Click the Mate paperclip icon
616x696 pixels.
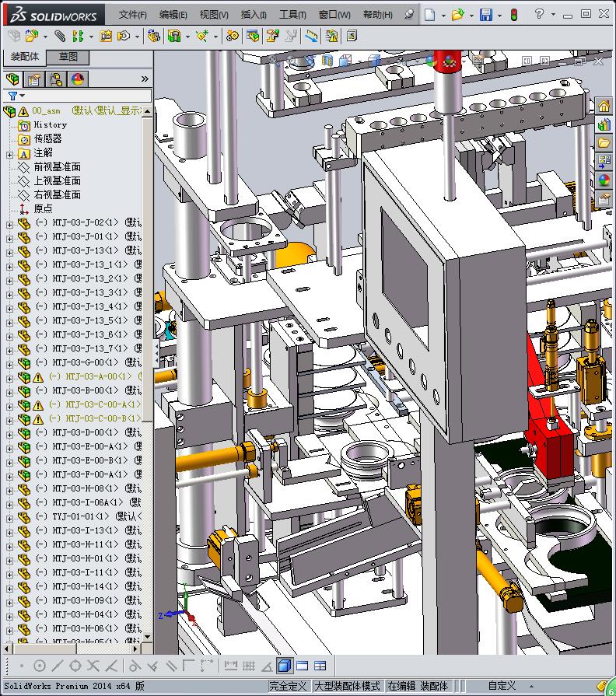[x=59, y=36]
